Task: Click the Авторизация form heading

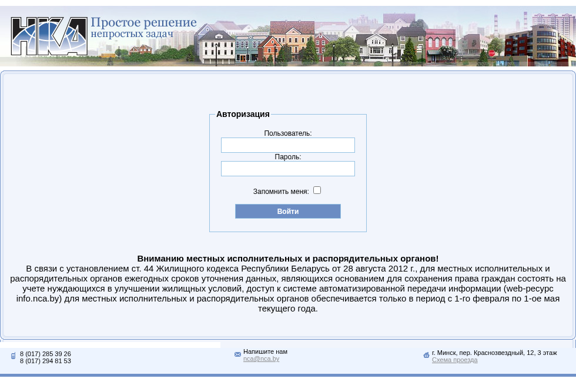Action: tap(243, 114)
